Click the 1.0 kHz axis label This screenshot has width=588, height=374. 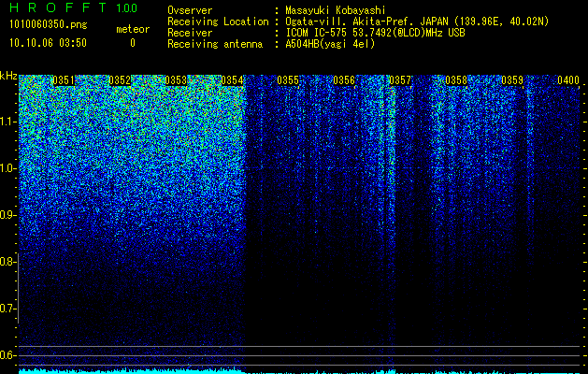[x=7, y=168]
